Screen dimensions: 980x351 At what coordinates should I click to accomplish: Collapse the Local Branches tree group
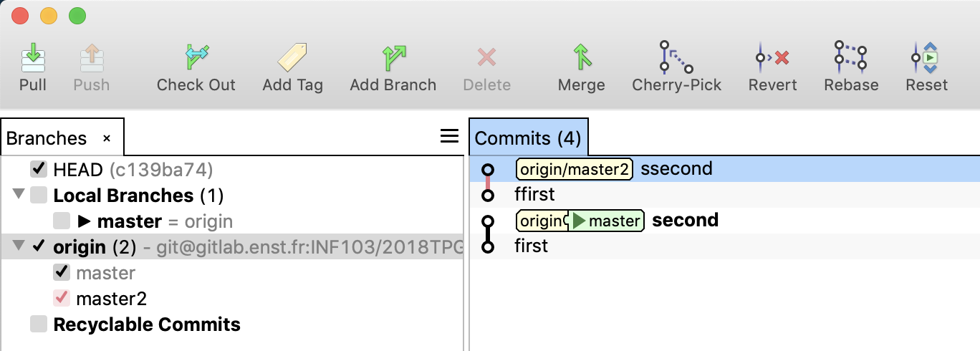(19, 196)
